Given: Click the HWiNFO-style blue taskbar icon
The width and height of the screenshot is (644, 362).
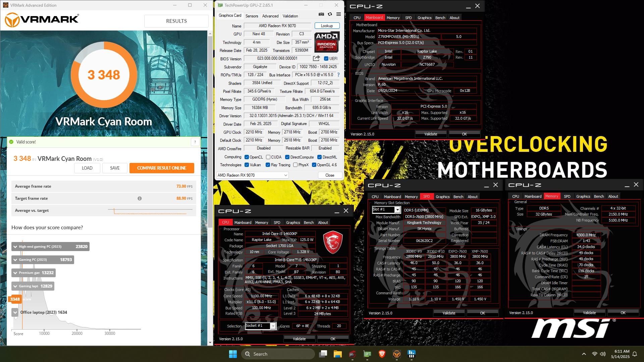Looking at the screenshot, I should tap(411, 354).
